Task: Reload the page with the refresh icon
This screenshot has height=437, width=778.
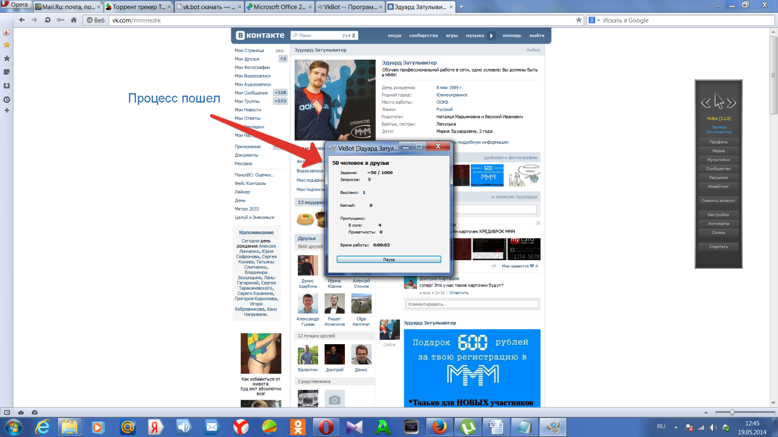Action: [x=47, y=20]
